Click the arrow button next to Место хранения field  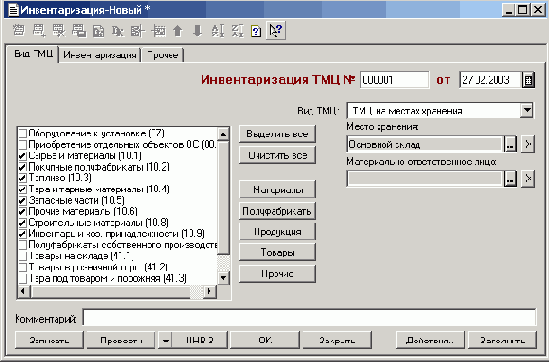(x=528, y=144)
